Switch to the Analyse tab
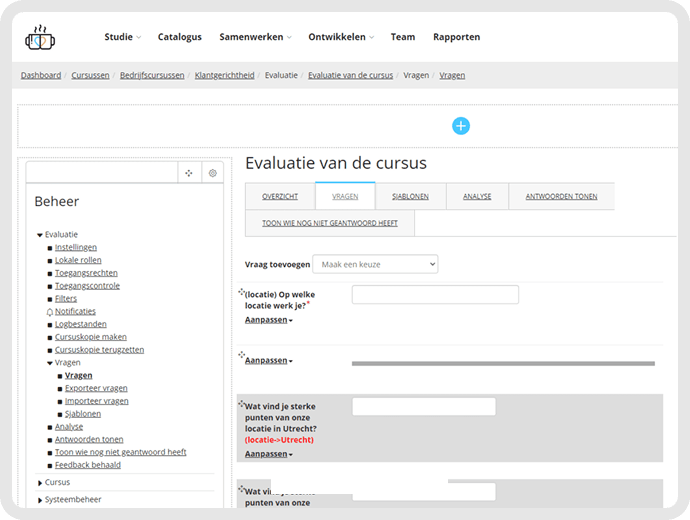Viewport: 690px width, 520px height. click(477, 197)
